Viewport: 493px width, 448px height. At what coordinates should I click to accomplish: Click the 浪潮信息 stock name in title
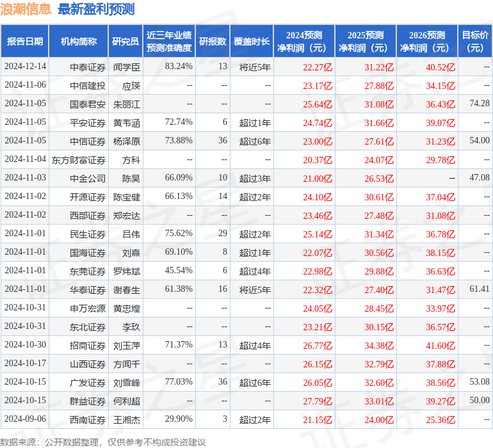26,10
